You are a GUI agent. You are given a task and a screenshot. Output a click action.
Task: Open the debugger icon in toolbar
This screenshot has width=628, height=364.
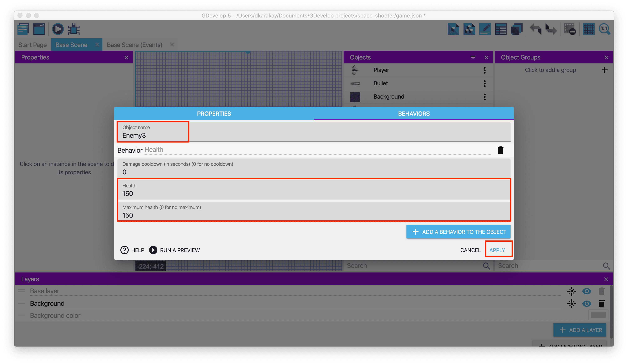[x=74, y=29]
